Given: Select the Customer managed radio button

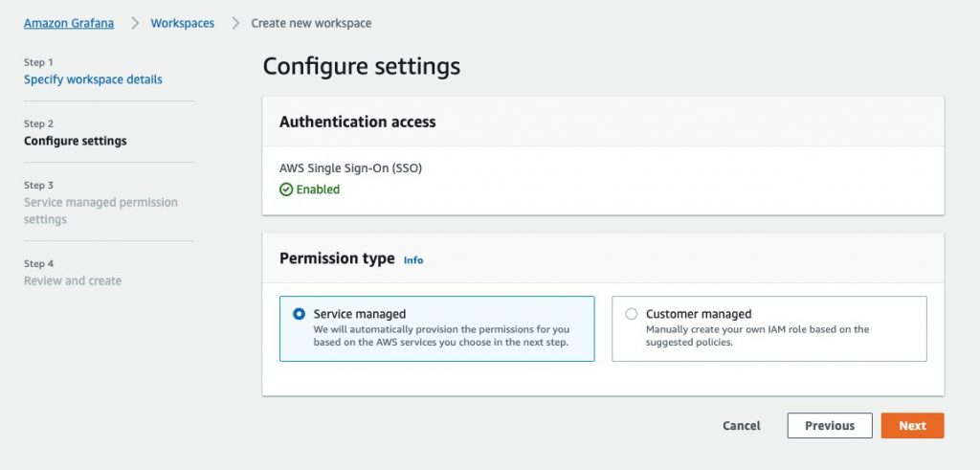Looking at the screenshot, I should point(632,314).
